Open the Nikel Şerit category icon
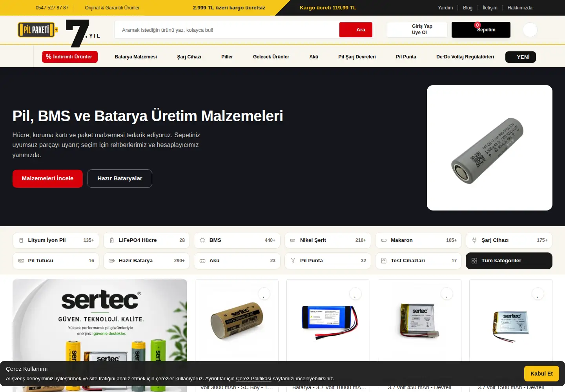565x392 pixels. (x=293, y=240)
